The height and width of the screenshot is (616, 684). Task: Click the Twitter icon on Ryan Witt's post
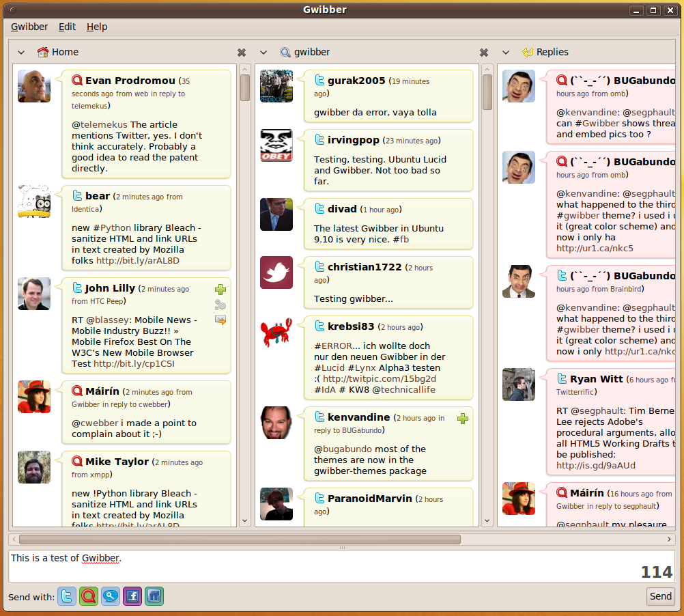[x=562, y=378]
